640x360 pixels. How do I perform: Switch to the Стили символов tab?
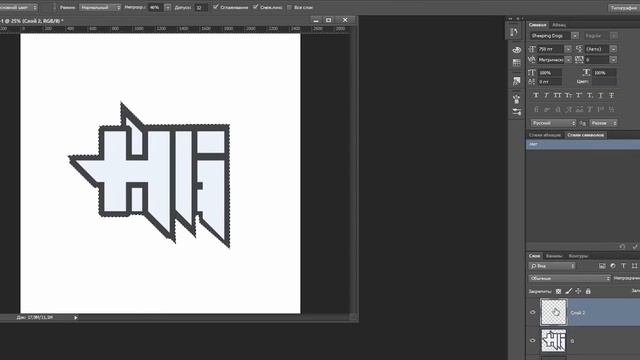pyautogui.click(x=585, y=135)
